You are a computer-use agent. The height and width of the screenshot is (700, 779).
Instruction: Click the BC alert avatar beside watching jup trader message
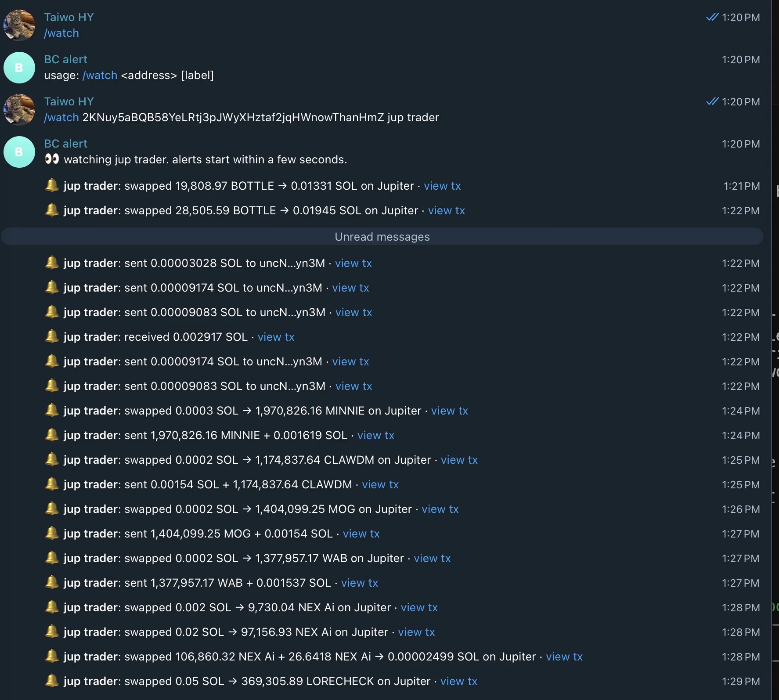point(19,152)
